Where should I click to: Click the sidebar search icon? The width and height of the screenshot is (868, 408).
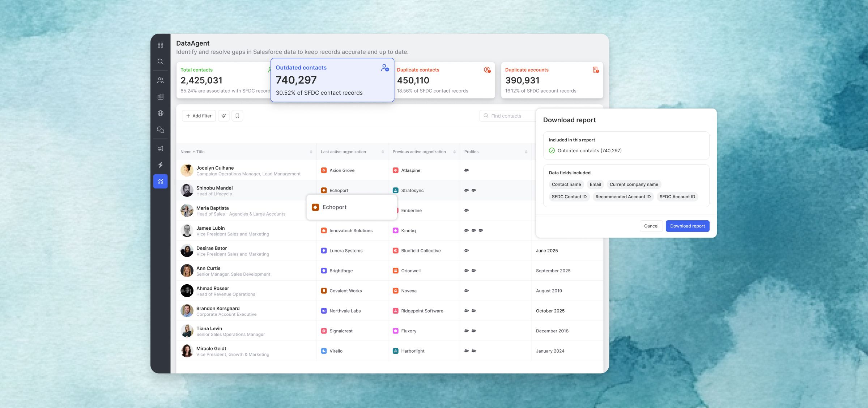click(x=160, y=61)
